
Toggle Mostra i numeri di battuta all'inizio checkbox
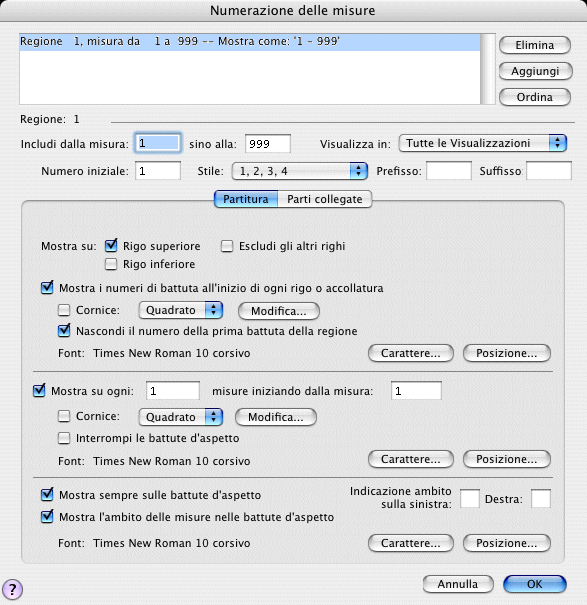(x=47, y=288)
